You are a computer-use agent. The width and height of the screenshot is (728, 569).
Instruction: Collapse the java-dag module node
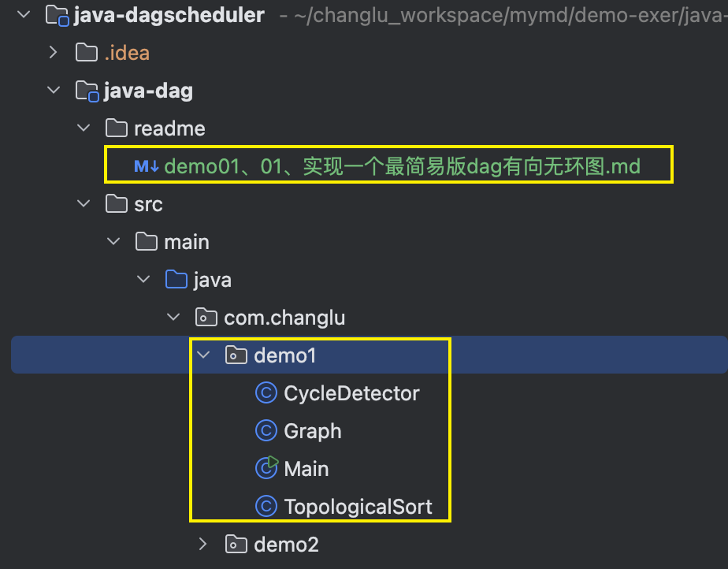point(54,90)
